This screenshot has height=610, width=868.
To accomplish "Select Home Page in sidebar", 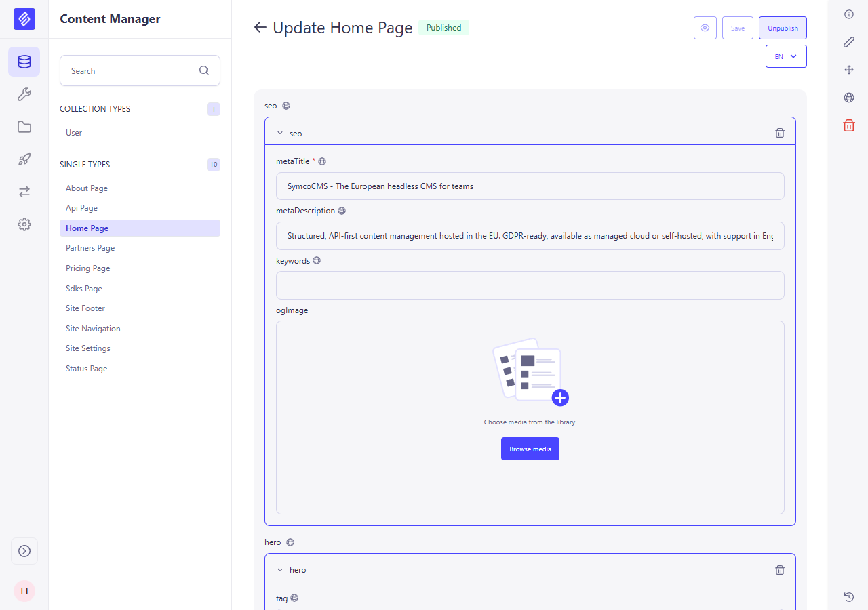I will click(140, 228).
